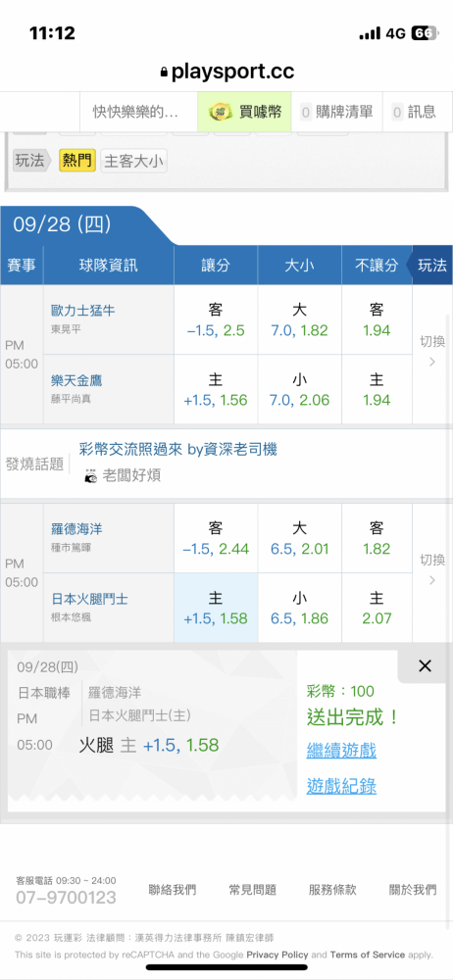Screen dimensions: 453x980
Task: Click the 買噱幣 coin icon
Action: pyautogui.click(x=221, y=112)
